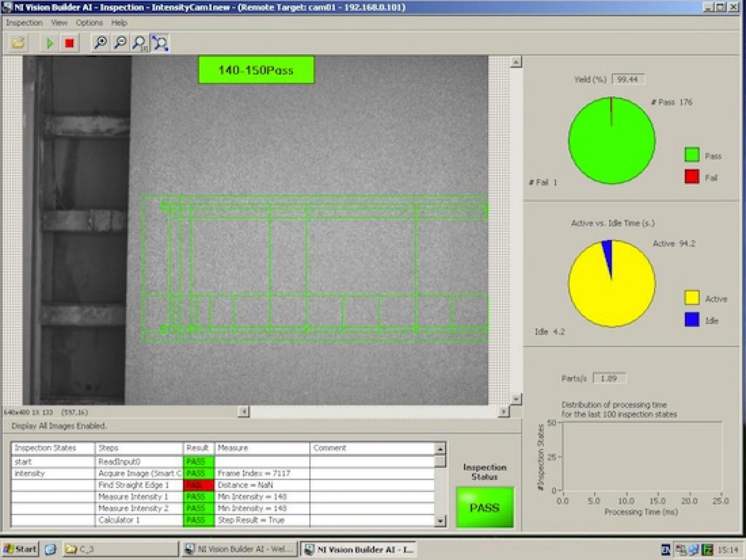Open the Options menu

click(x=89, y=23)
